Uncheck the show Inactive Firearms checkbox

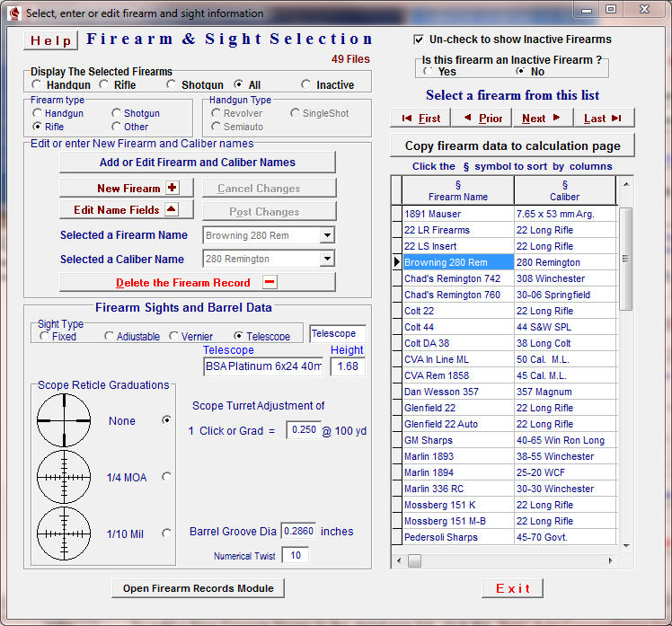pyautogui.click(x=419, y=40)
